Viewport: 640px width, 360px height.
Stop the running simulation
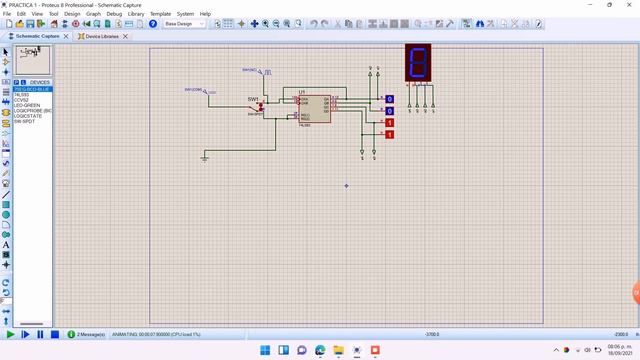tap(55, 335)
